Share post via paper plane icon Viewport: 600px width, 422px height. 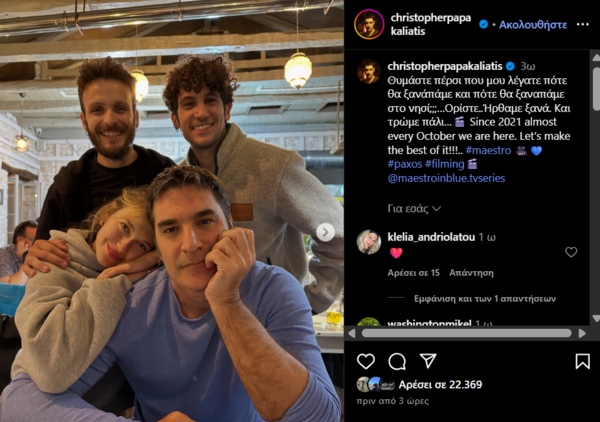(x=428, y=361)
